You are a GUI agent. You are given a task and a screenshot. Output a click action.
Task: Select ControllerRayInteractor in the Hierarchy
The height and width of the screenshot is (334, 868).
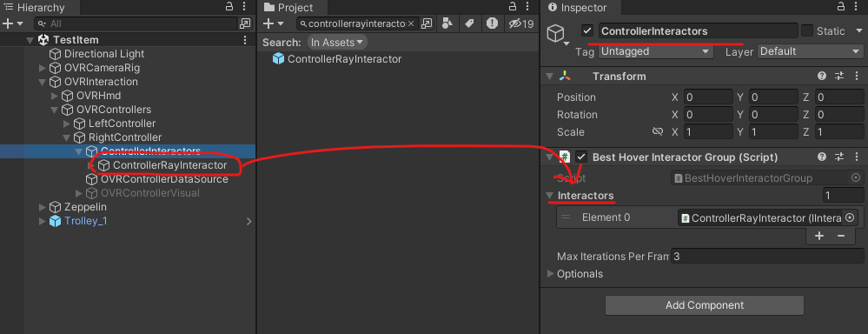(169, 165)
